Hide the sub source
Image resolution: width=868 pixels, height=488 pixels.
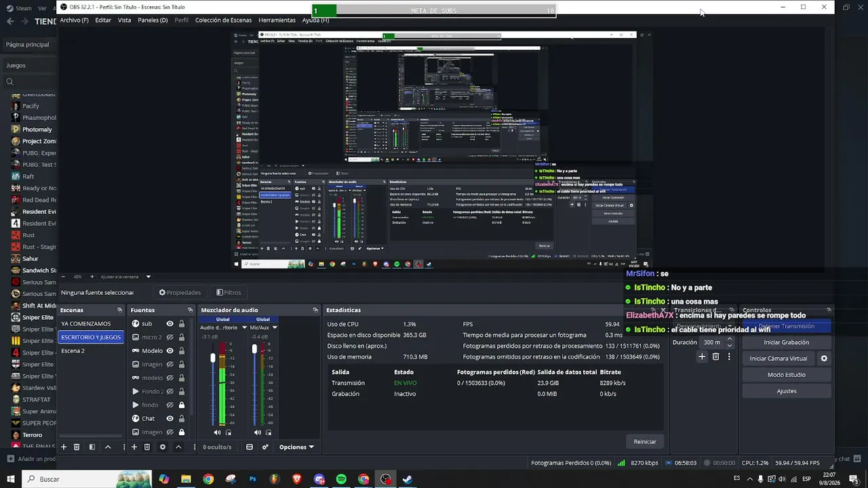pyautogui.click(x=170, y=323)
